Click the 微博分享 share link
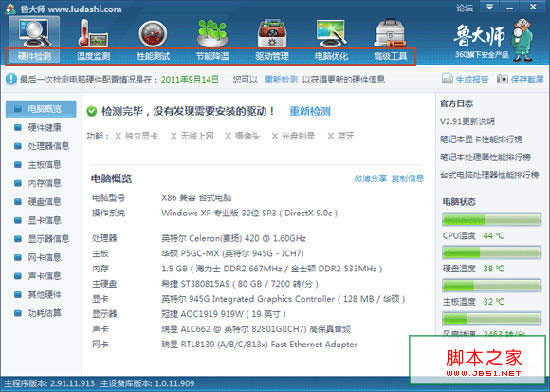 coord(370,179)
